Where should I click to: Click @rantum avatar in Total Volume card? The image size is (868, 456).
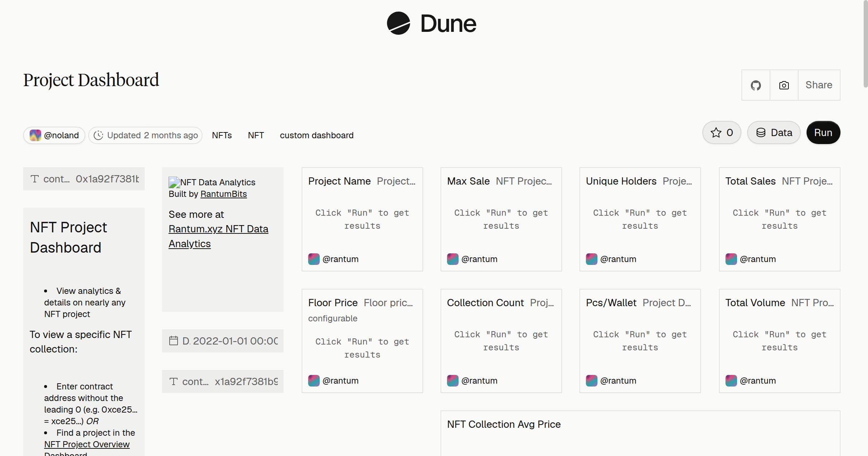731,381
